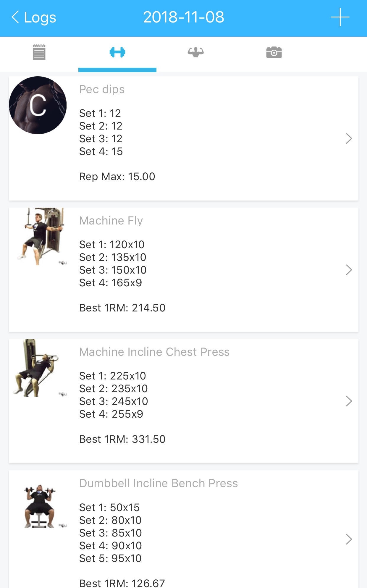Screen dimensions: 367x588
Task: Open the Machine Fly exercise title
Action: 111,221
